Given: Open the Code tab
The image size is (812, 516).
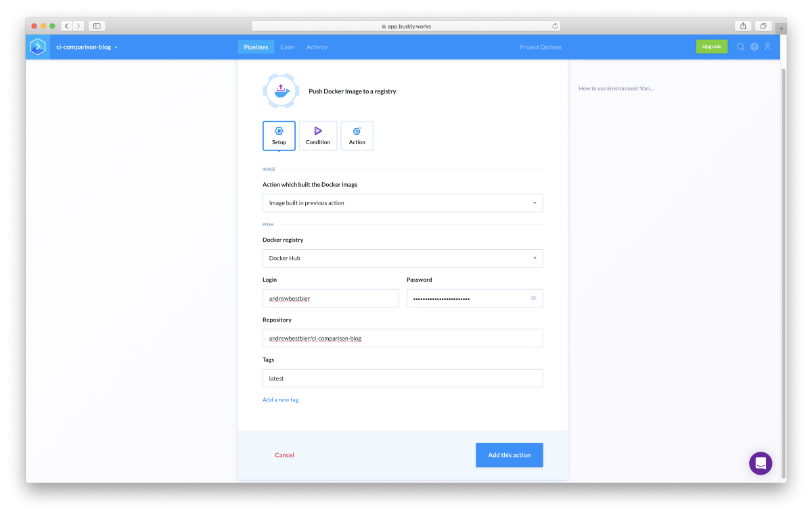Looking at the screenshot, I should (x=287, y=47).
